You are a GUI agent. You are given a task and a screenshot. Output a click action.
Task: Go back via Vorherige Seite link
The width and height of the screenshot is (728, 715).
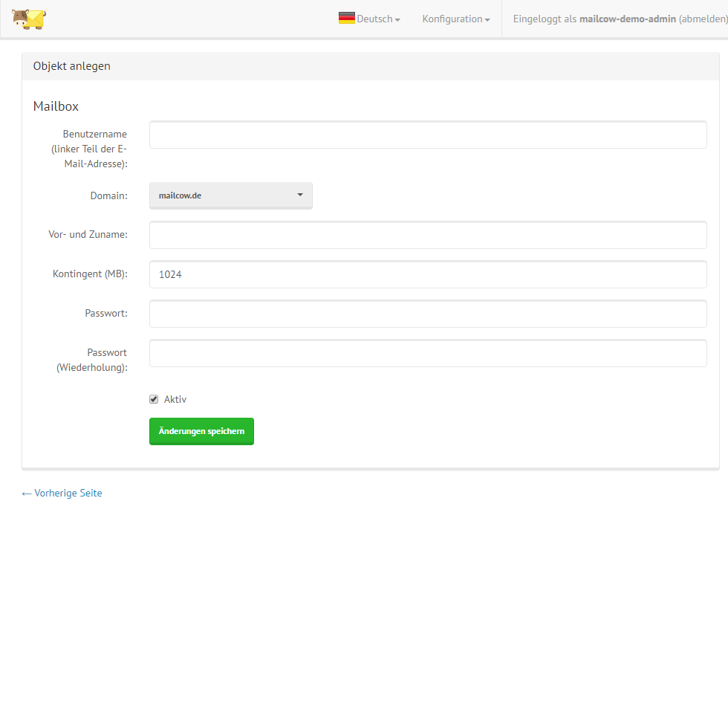click(62, 493)
